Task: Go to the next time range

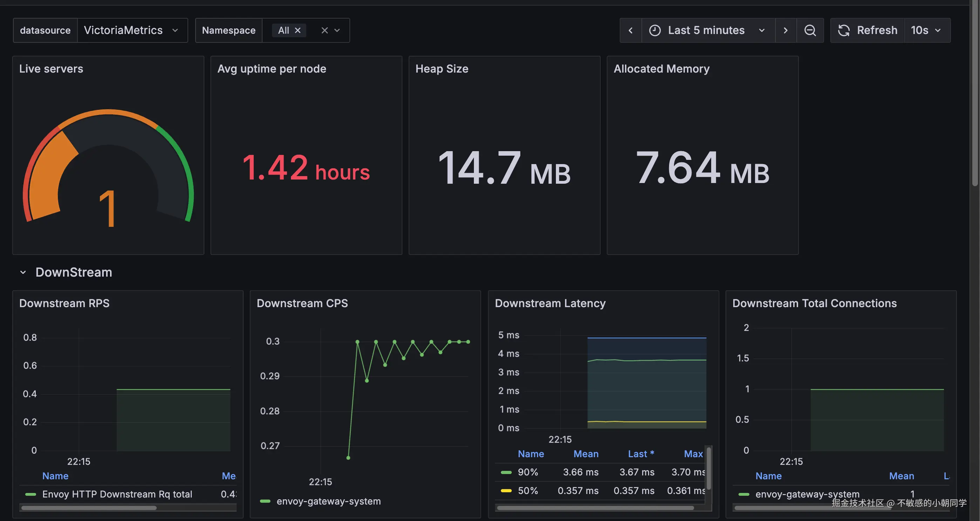Action: tap(785, 31)
